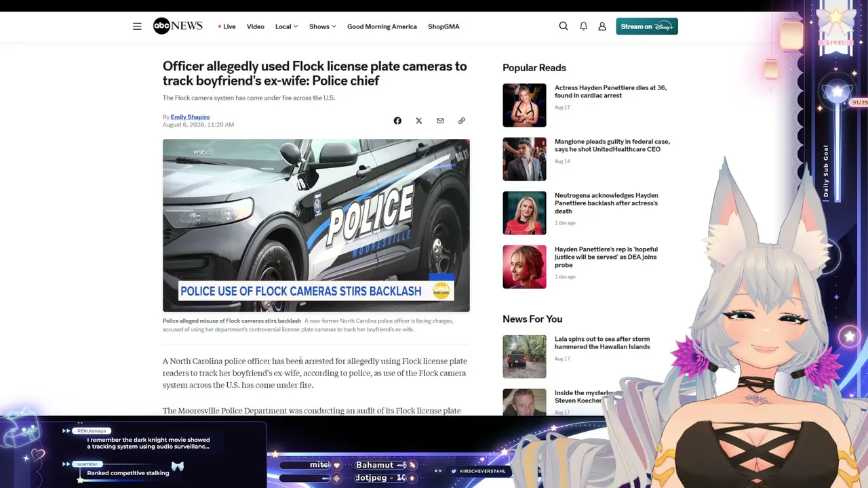The image size is (868, 488).
Task: Click the Lala storm story thumbnail
Action: point(524,357)
